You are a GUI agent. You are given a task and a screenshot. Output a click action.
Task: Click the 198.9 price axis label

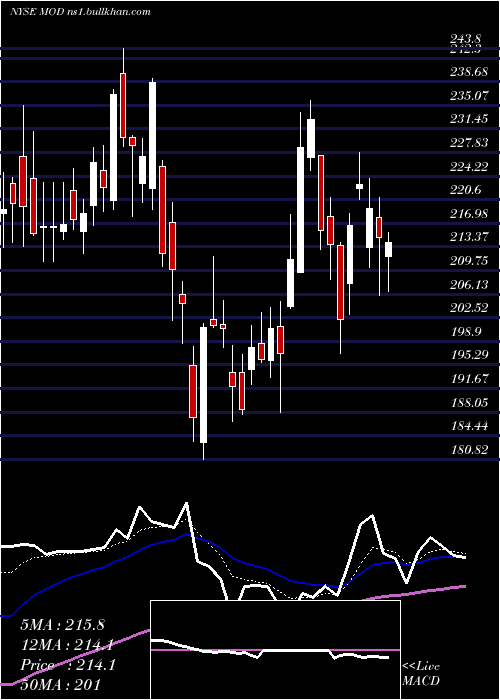tap(466, 332)
